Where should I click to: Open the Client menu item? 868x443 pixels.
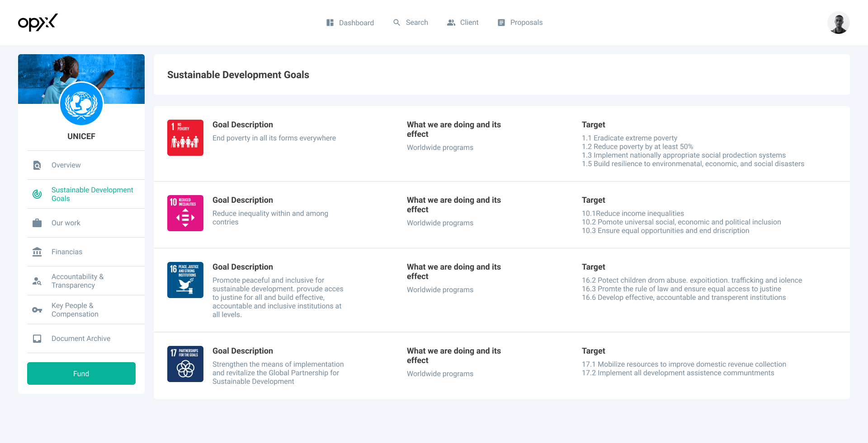(x=462, y=23)
